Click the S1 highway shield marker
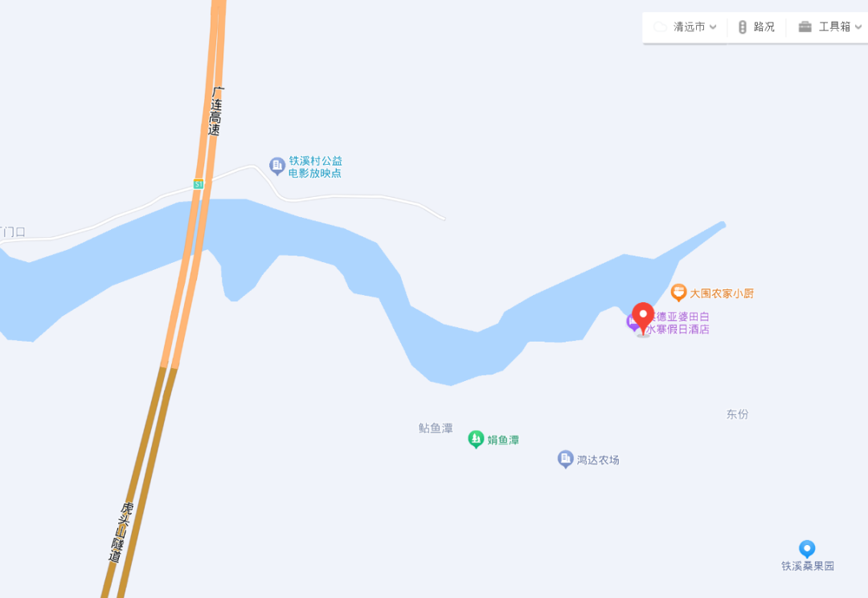868x598 pixels. click(199, 184)
